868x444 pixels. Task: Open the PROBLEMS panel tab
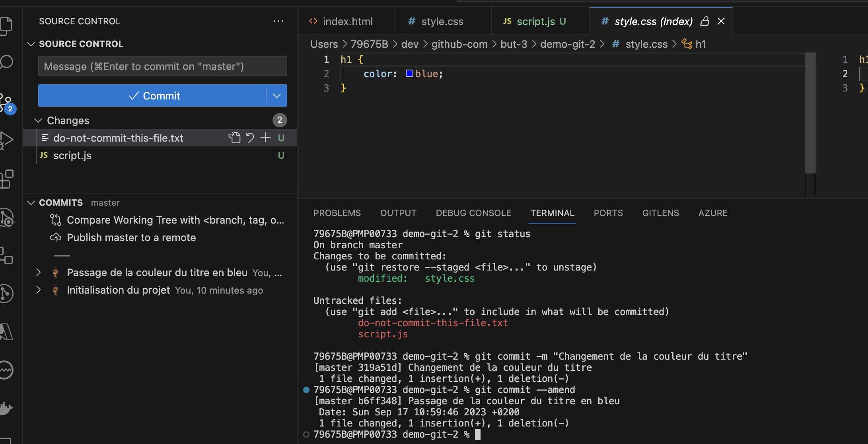pos(337,213)
